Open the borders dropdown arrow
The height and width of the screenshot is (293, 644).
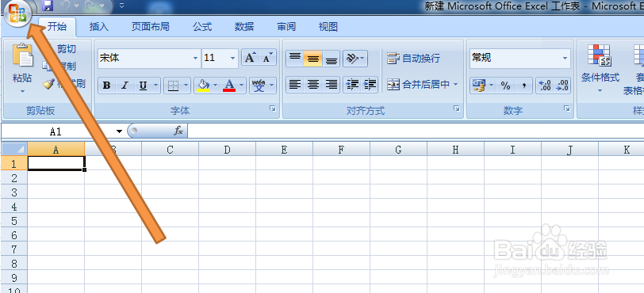[x=186, y=86]
